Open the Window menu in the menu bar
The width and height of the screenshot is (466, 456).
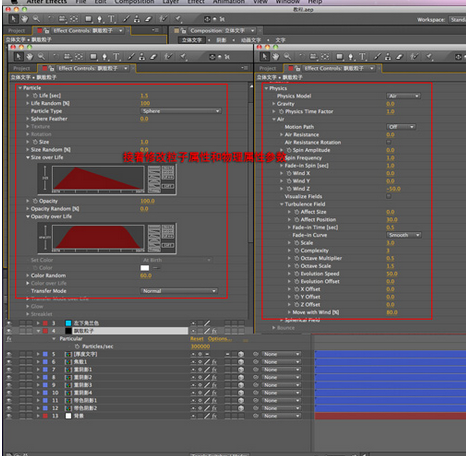coord(287,2)
